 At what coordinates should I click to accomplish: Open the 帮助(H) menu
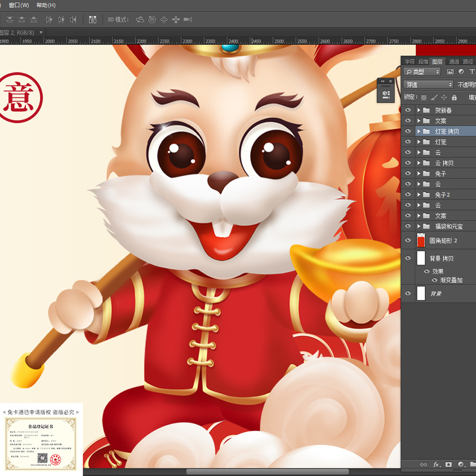pyautogui.click(x=46, y=5)
